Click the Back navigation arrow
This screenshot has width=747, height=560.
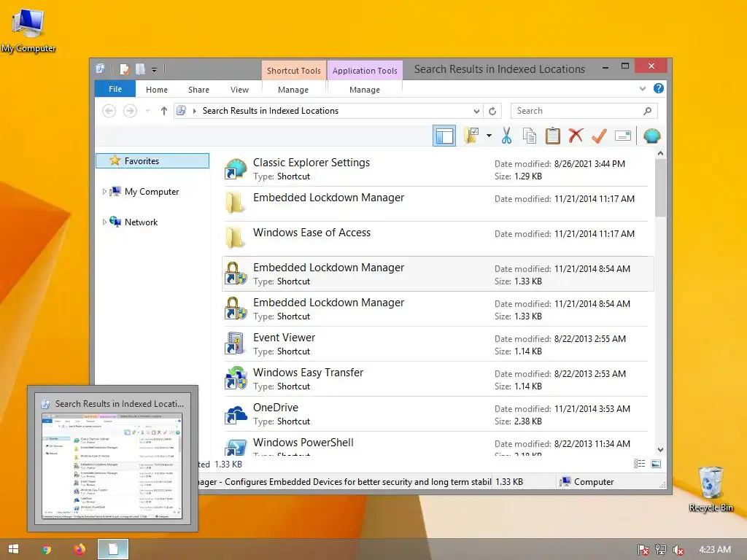point(109,111)
